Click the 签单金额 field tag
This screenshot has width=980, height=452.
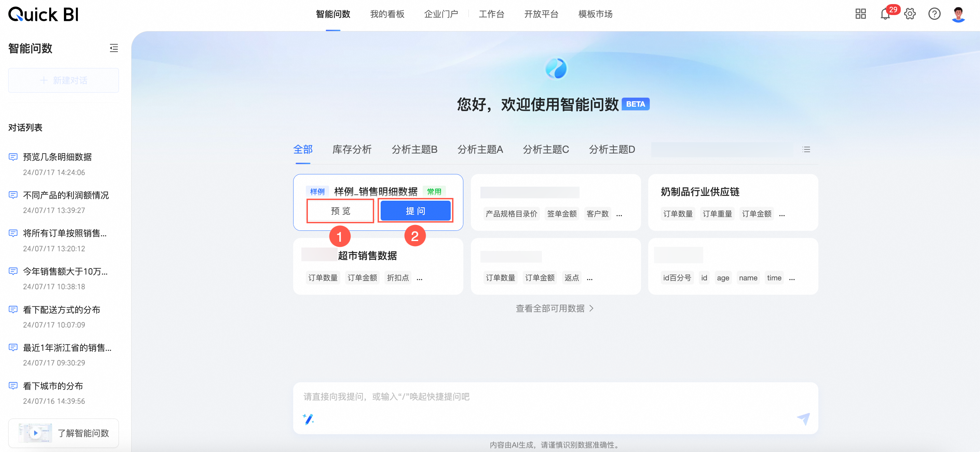[561, 214]
